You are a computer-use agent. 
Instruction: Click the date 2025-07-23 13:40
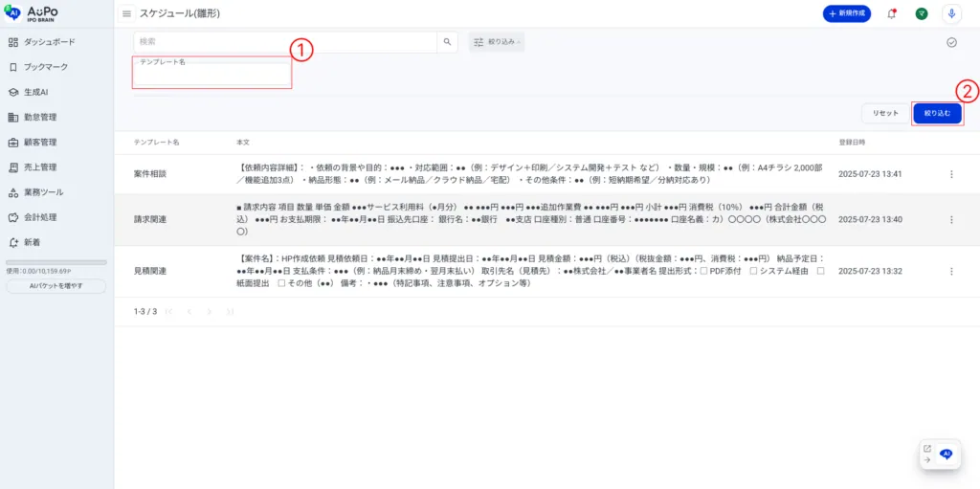click(870, 219)
